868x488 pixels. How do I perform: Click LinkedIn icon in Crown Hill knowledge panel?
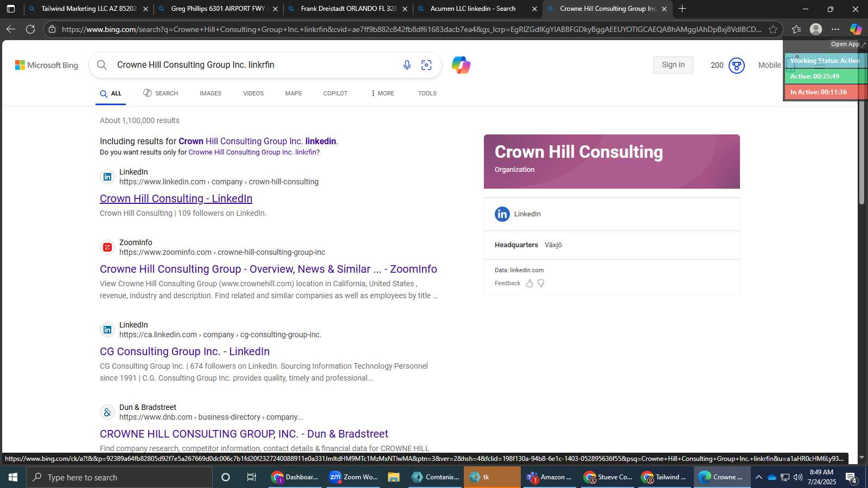(502, 214)
